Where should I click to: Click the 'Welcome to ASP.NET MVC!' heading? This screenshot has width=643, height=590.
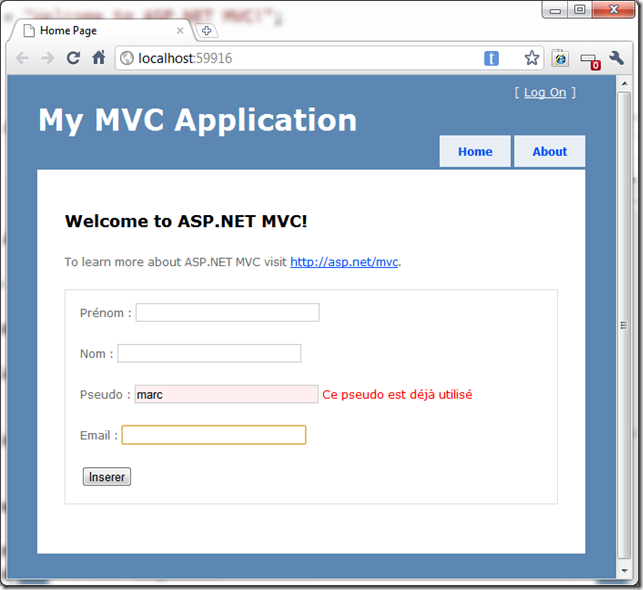[186, 221]
